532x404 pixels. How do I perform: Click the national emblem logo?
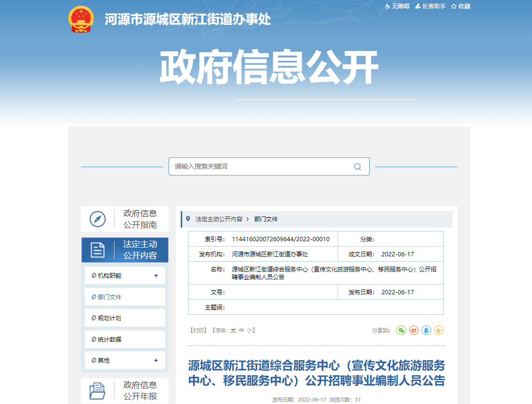coord(81,19)
